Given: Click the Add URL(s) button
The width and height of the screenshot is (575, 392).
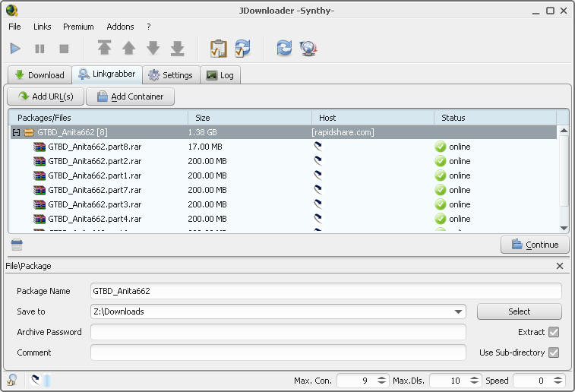Looking at the screenshot, I should 46,96.
